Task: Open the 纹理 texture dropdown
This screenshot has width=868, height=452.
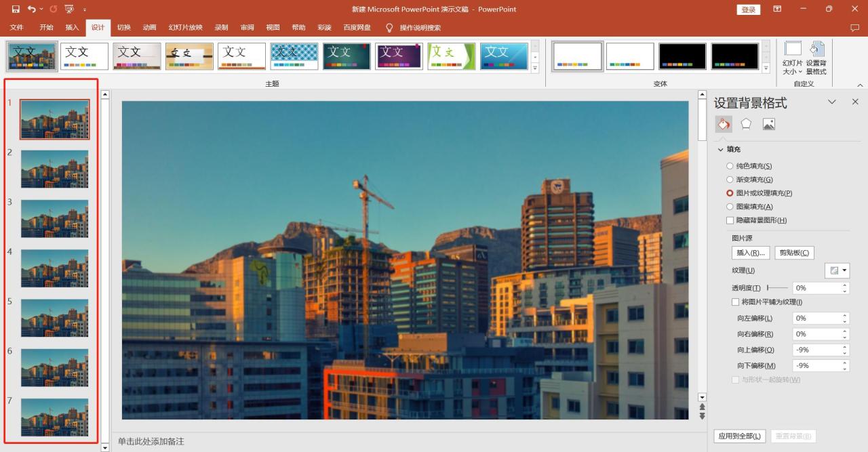Action: pyautogui.click(x=837, y=270)
